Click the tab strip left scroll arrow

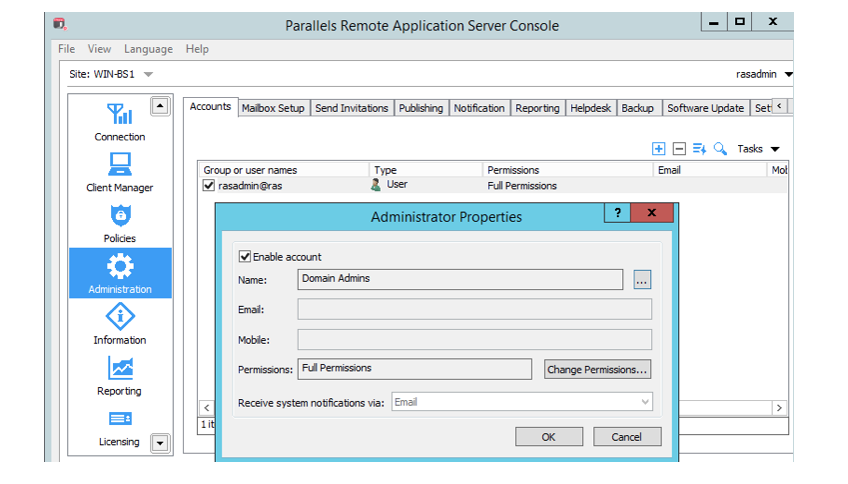(779, 106)
